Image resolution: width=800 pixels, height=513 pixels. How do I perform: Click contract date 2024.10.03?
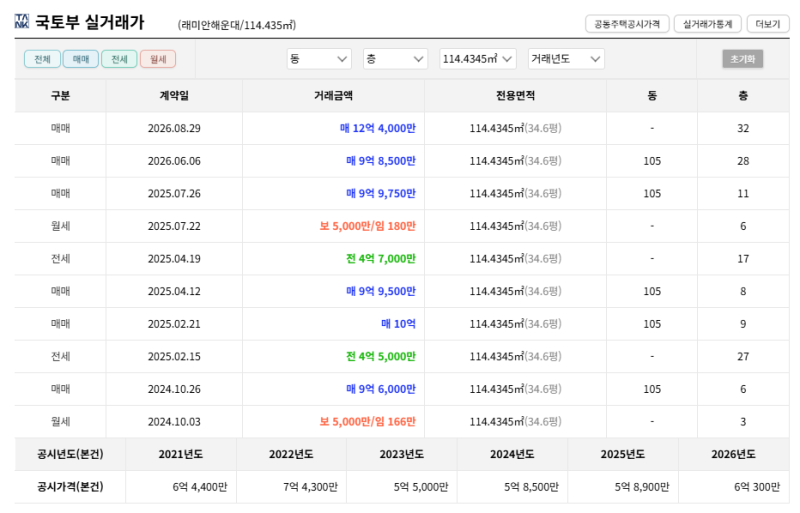pos(174,422)
